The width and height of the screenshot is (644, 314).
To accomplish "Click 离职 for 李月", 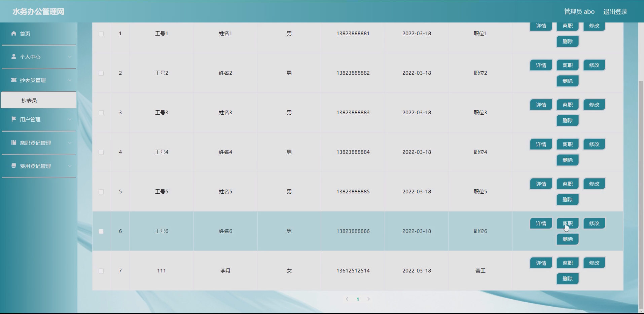I will click(568, 263).
